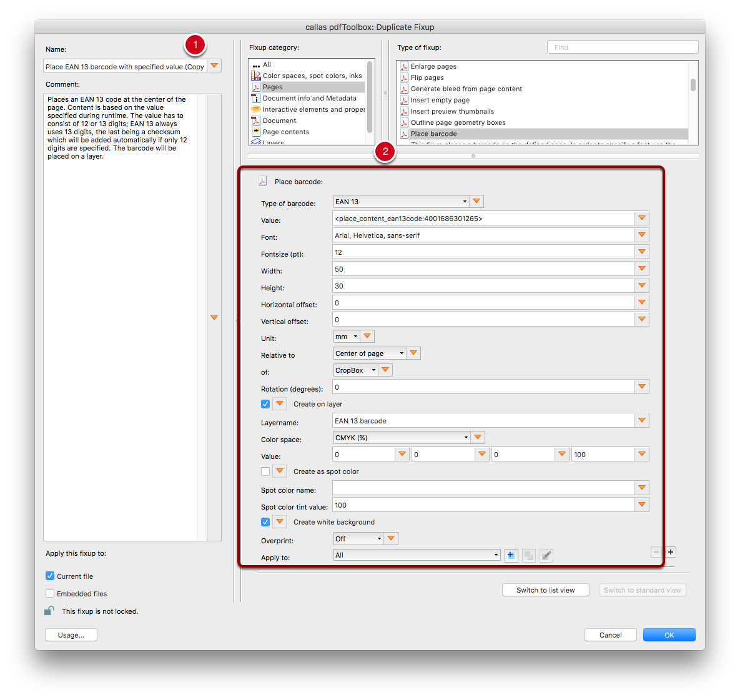Viewport: 740px width, 700px height.
Task: Toggle Create white background checkbox
Action: click(265, 522)
